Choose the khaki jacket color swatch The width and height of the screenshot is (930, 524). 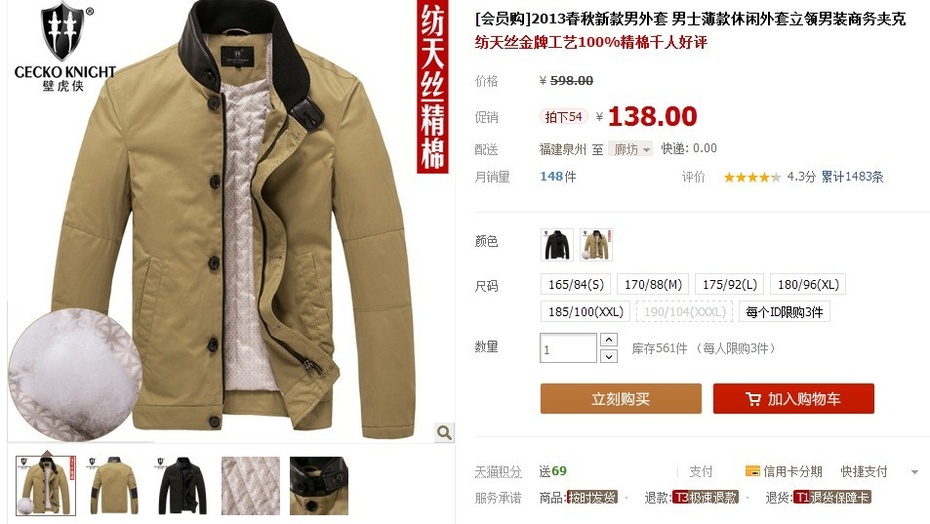click(596, 244)
